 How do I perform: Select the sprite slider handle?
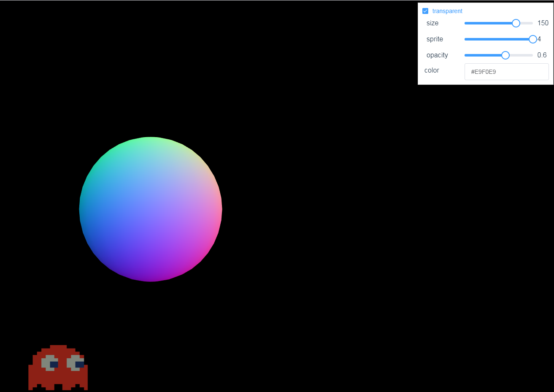tap(532, 39)
